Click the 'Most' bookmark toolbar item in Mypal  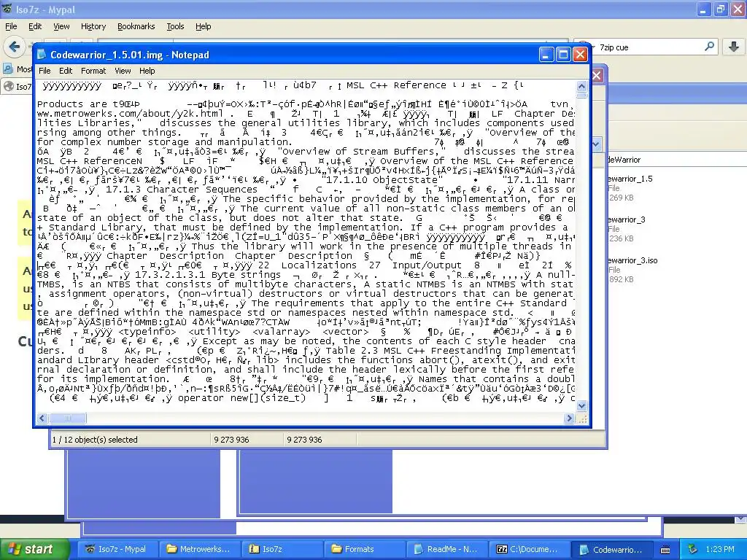pyautogui.click(x=19, y=69)
